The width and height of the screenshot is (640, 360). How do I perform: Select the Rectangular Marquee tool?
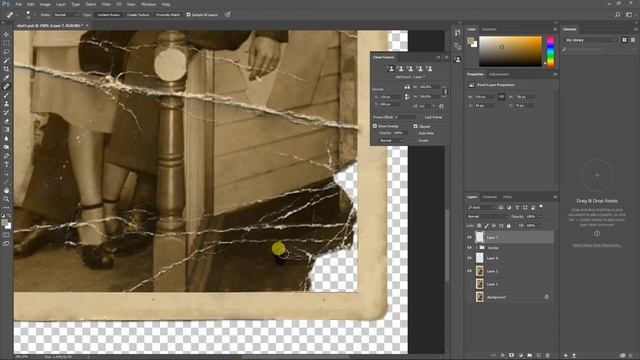pyautogui.click(x=6, y=43)
